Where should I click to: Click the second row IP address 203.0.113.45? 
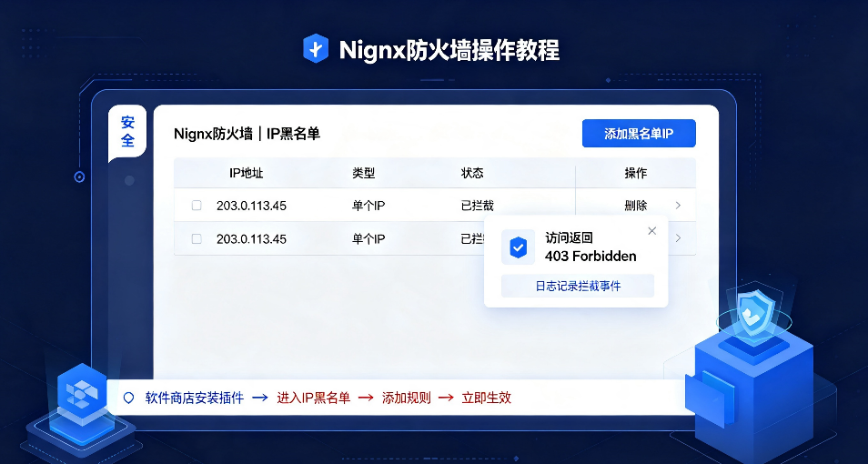pyautogui.click(x=251, y=239)
